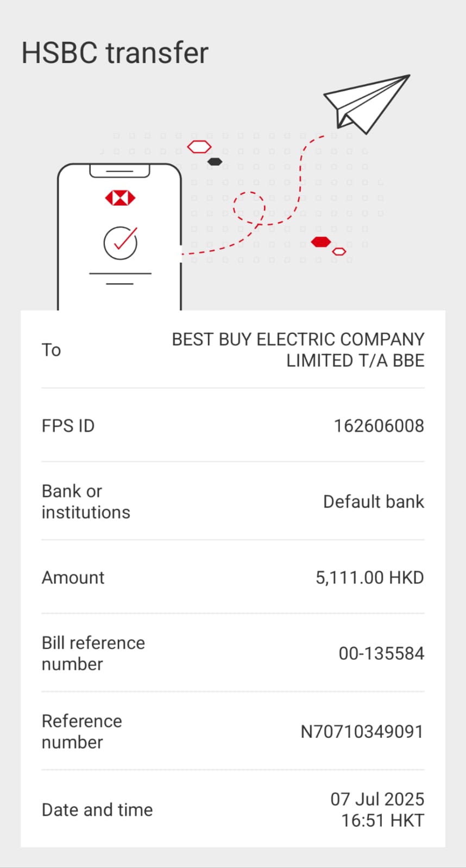Click the solid red filled hexagon
Viewport: 466px width, 868px height.
click(321, 242)
